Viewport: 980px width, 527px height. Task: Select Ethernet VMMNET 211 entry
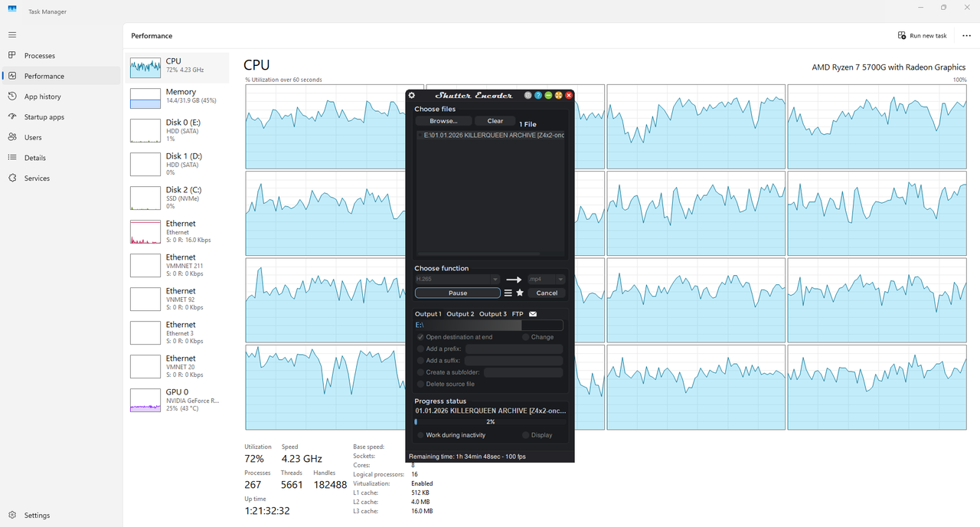[178, 265]
